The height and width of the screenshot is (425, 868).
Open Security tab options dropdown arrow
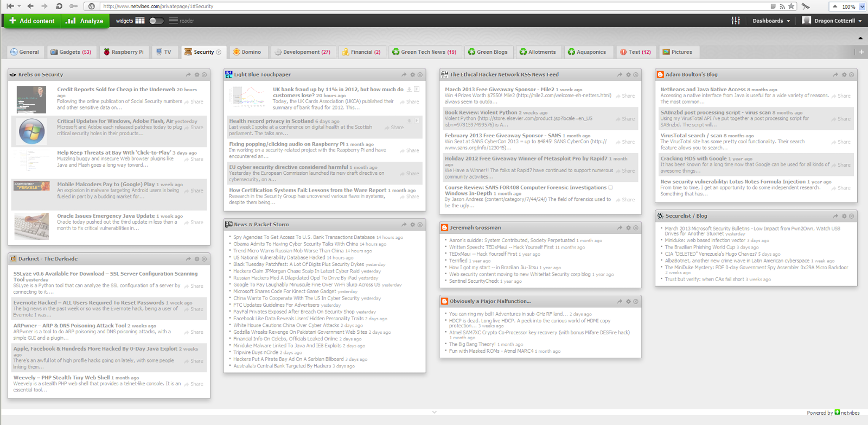pos(219,52)
